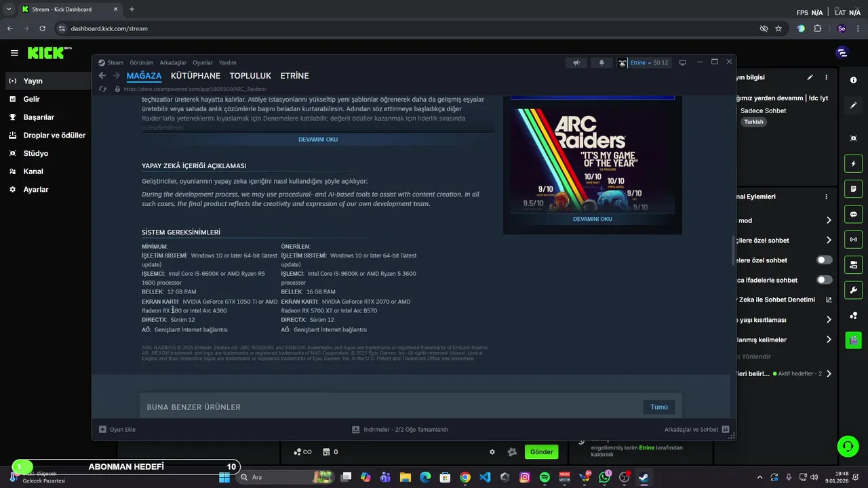This screenshot has height=488, width=868.
Task: Go back in Steam navigation
Action: click(x=102, y=76)
